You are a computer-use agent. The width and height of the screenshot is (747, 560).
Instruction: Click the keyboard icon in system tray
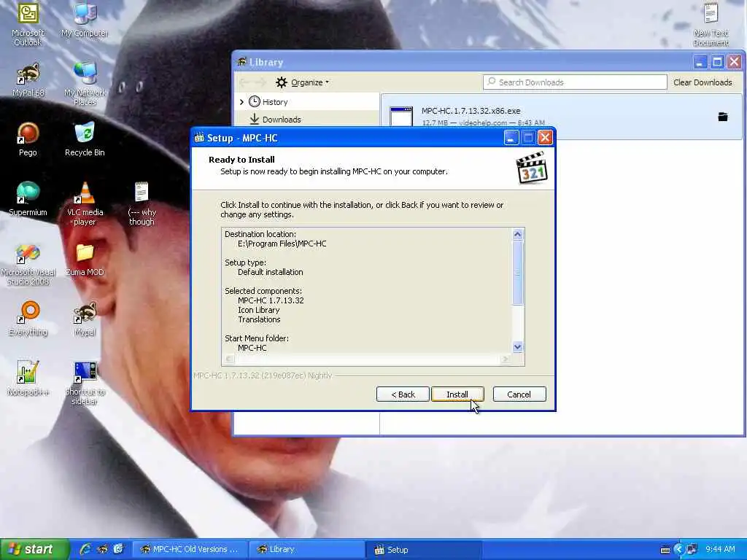pyautogui.click(x=665, y=550)
